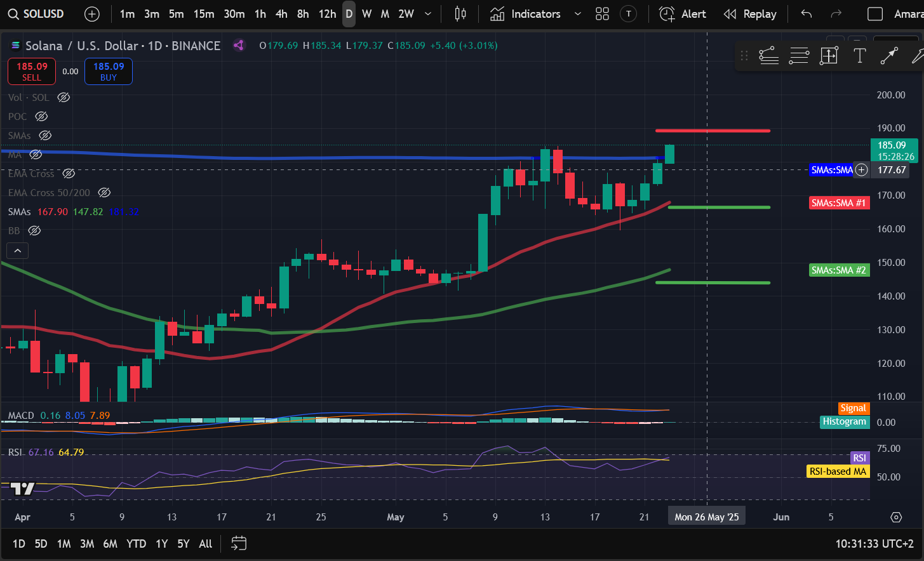Undo the last chart action
This screenshot has width=924, height=561.
point(807,14)
